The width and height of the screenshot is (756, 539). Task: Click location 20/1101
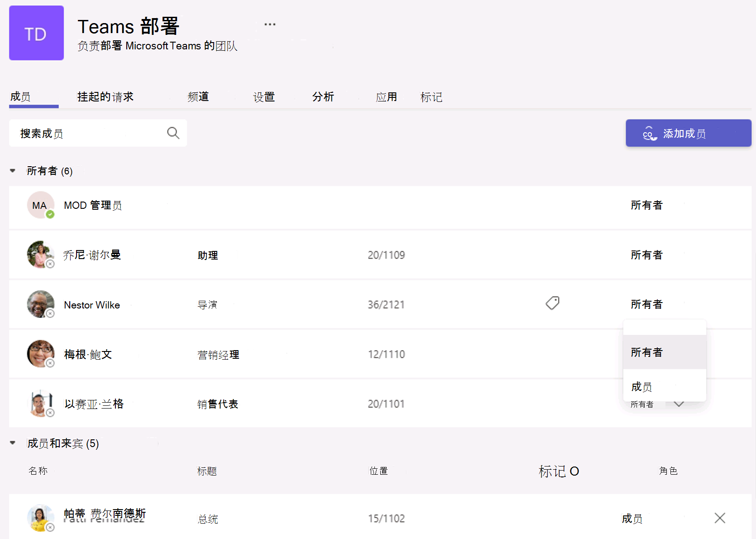pyautogui.click(x=386, y=404)
